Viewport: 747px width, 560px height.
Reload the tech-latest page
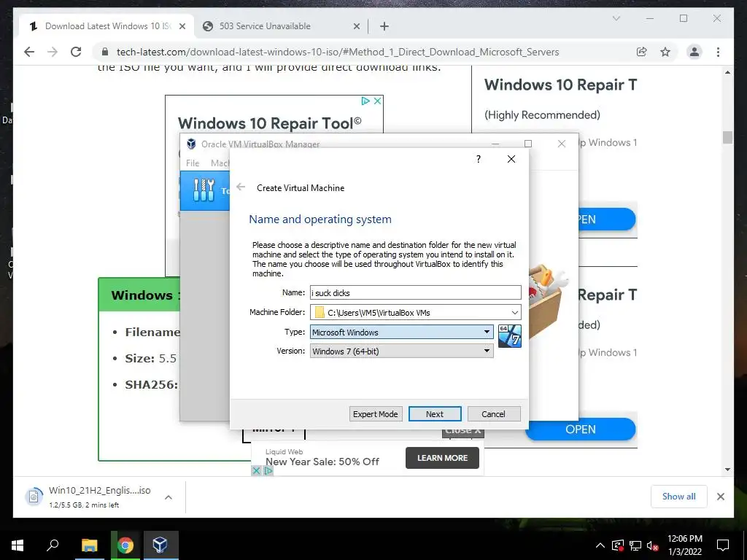click(x=76, y=52)
